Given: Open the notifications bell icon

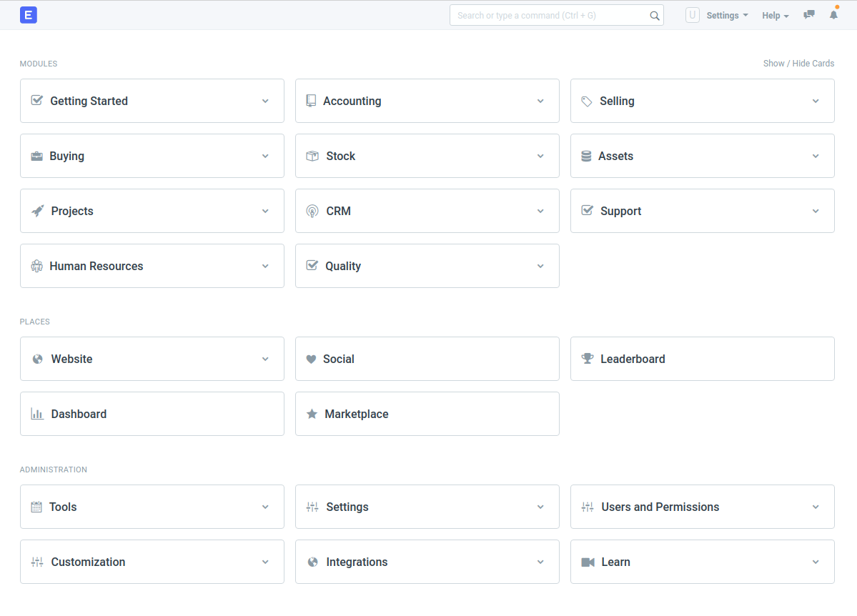Looking at the screenshot, I should click(833, 15).
